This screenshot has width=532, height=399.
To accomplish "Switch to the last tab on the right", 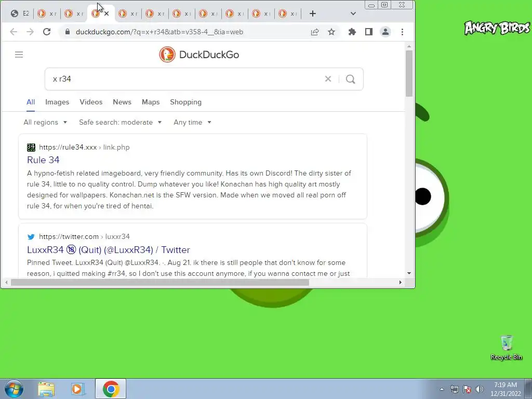I will 287,14.
